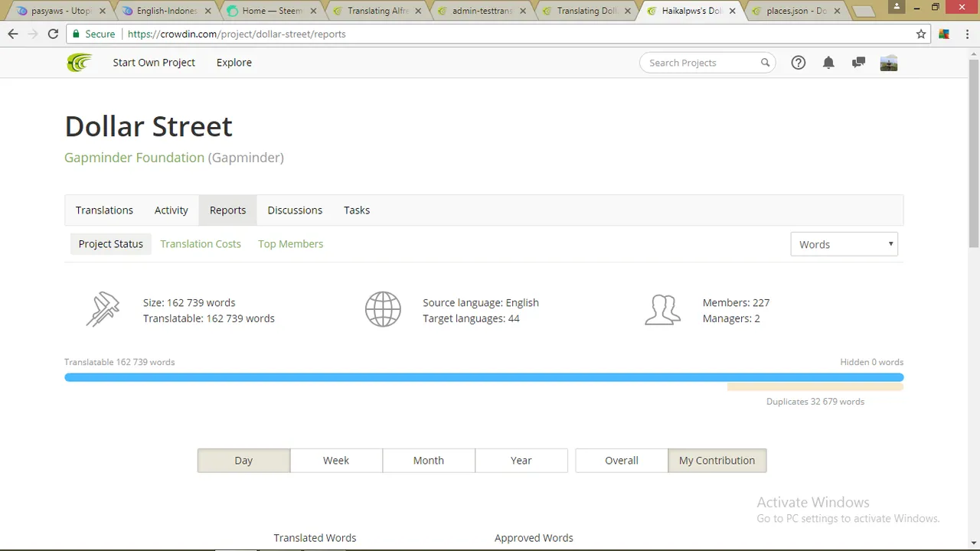Open the Tasks project tab
The image size is (980, 551).
click(x=357, y=210)
